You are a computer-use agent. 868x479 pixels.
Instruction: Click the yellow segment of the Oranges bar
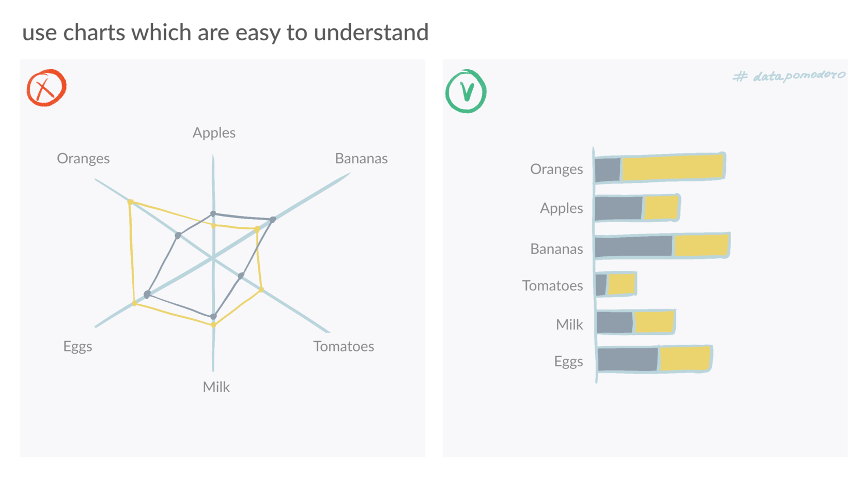click(x=672, y=167)
